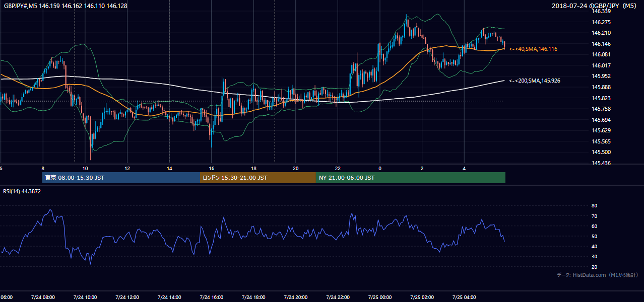The image size is (644, 302).
Task: Click the RSI scale value 30
Action: pyautogui.click(x=594, y=257)
